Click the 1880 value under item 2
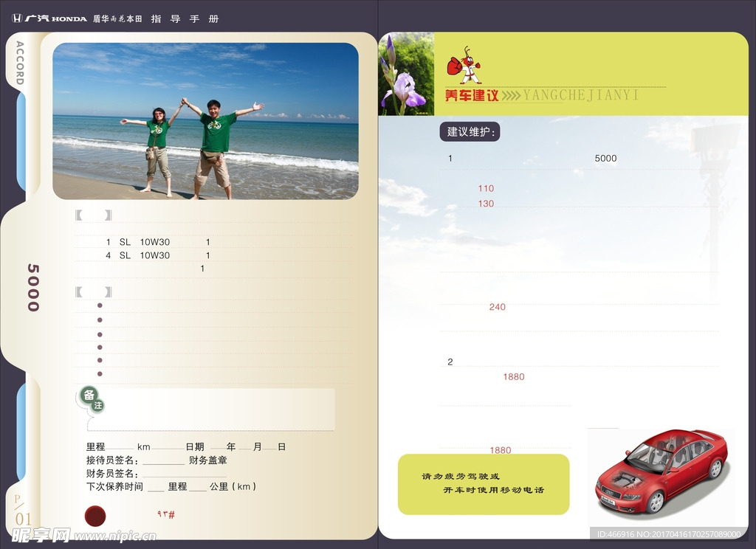Screen dimensions: 756x549 click(x=514, y=377)
